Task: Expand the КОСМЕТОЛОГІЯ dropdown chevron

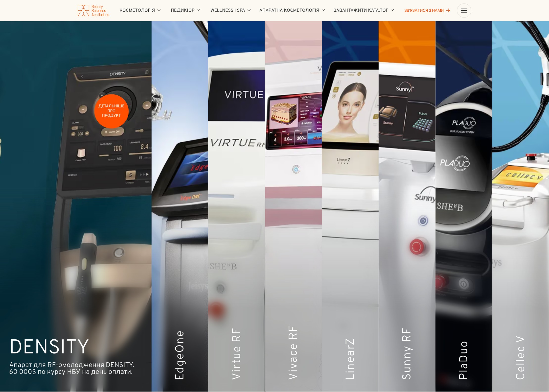Action: tap(159, 10)
